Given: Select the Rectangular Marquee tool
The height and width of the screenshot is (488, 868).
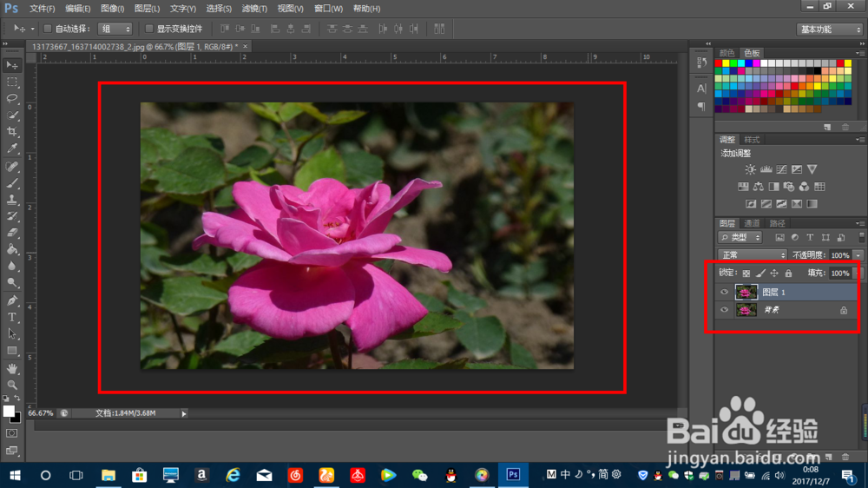Looking at the screenshot, I should [x=12, y=82].
